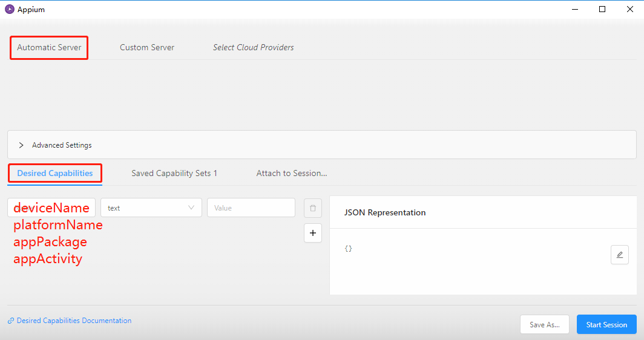Go to the Attach to Session tab
The width and height of the screenshot is (644, 340).
(292, 173)
